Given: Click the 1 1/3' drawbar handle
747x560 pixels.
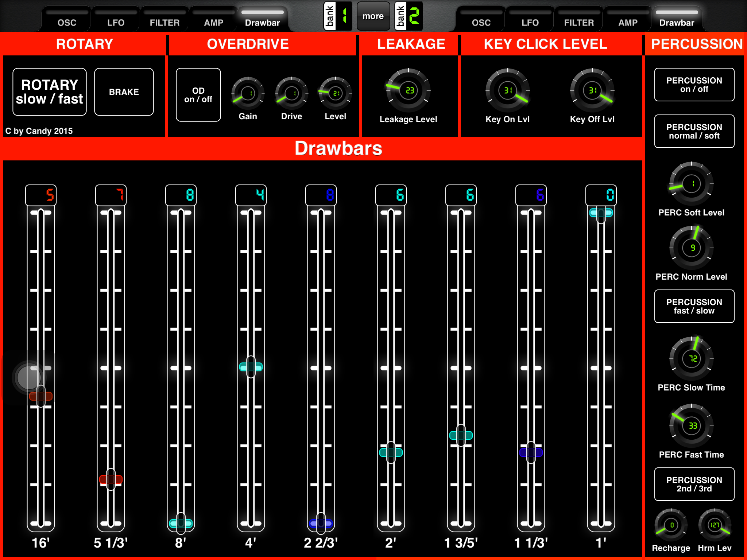Looking at the screenshot, I should (531, 452).
